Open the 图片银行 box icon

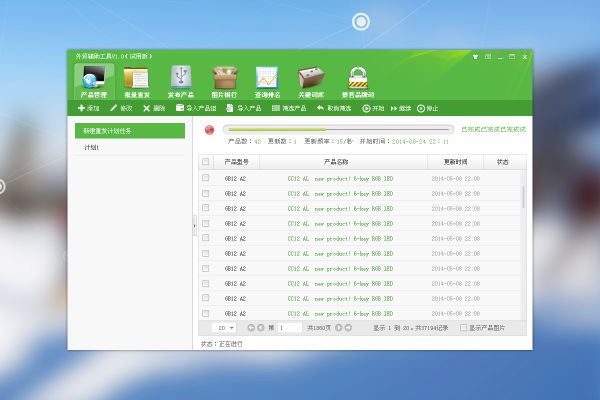224,77
